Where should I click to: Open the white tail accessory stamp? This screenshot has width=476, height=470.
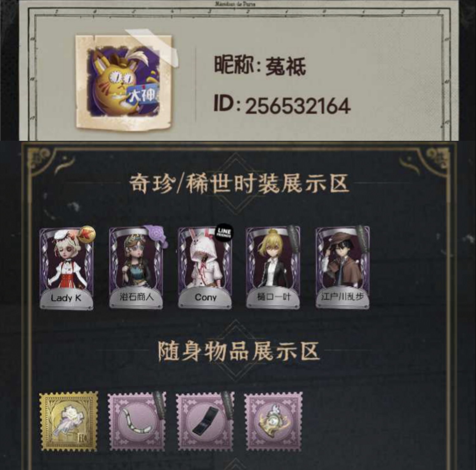(x=137, y=421)
